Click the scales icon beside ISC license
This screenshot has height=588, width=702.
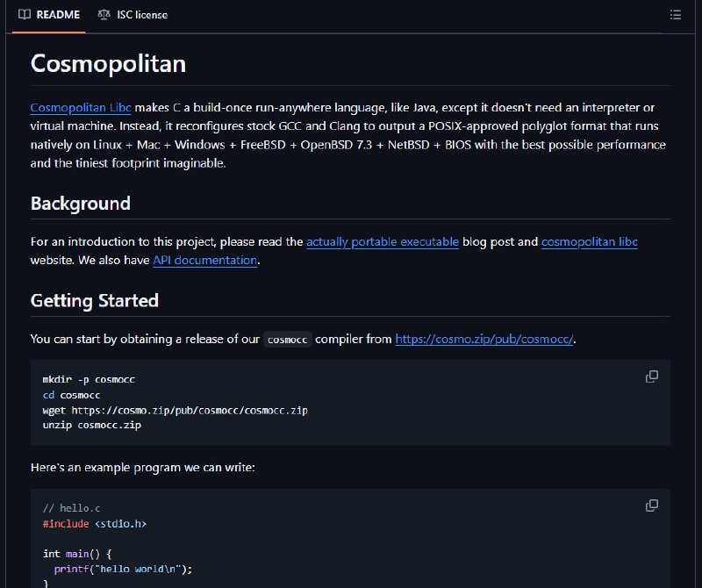[x=104, y=15]
